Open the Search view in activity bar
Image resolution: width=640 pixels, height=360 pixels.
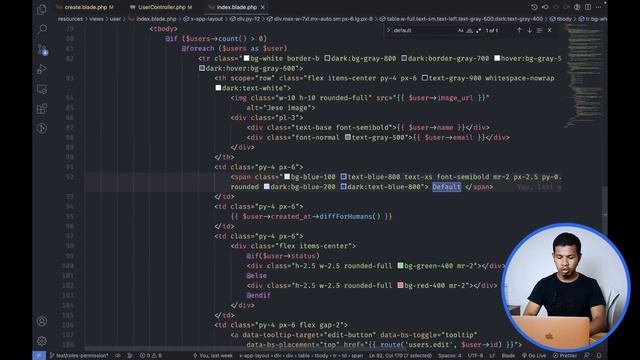pyautogui.click(x=42, y=29)
